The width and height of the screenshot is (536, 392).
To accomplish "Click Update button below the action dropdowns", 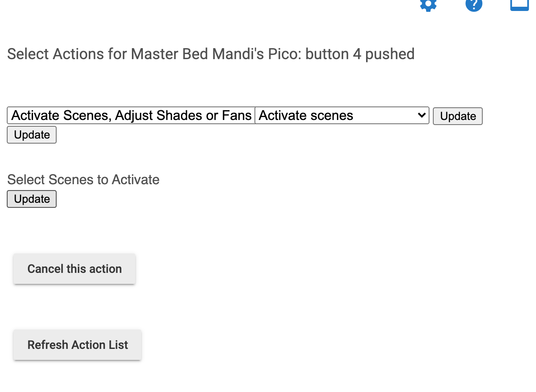I will click(32, 135).
